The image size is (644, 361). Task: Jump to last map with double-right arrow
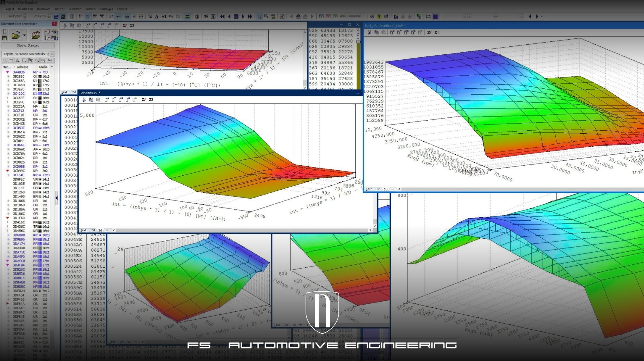(250, 16)
